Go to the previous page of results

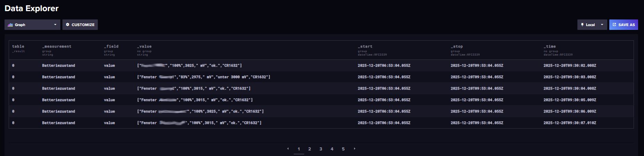click(288, 149)
